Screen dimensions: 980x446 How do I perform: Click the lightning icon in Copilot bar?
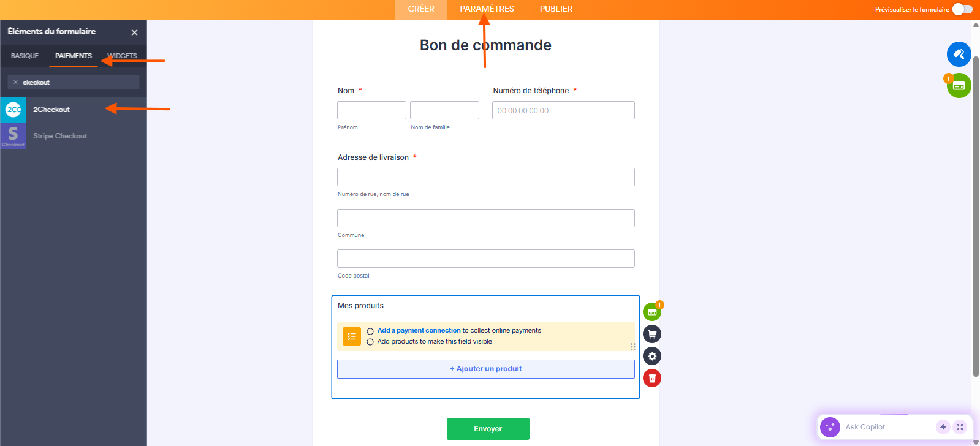click(x=943, y=426)
